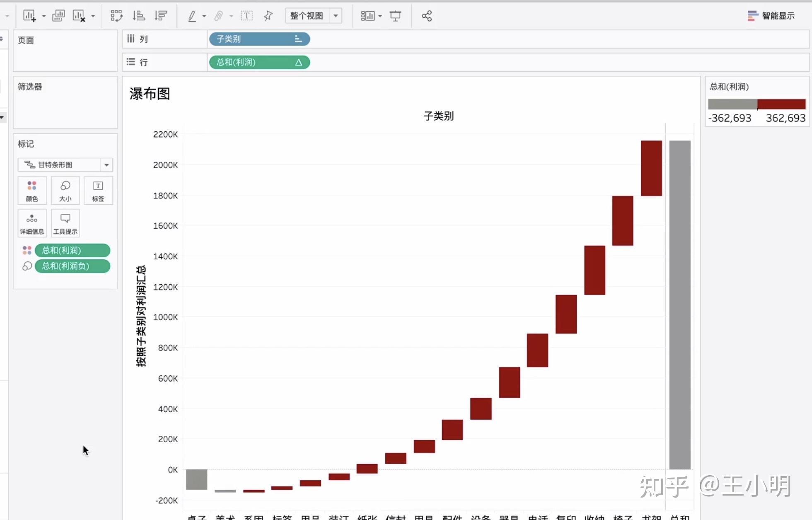
Task: Click the gray 总和 total bar
Action: (680, 305)
